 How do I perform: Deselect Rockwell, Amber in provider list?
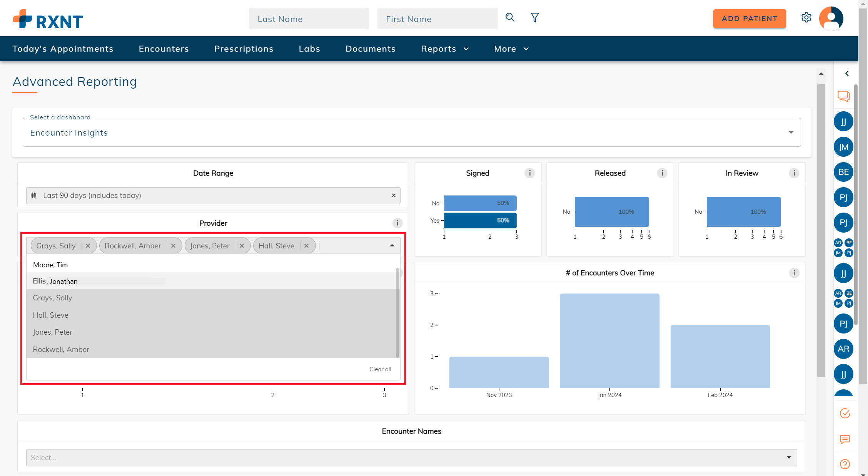[x=211, y=349]
